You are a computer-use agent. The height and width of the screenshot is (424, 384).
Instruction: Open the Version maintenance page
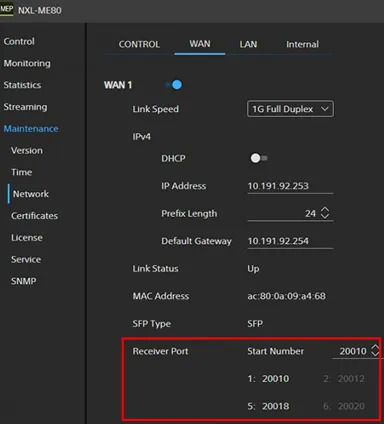tap(27, 150)
